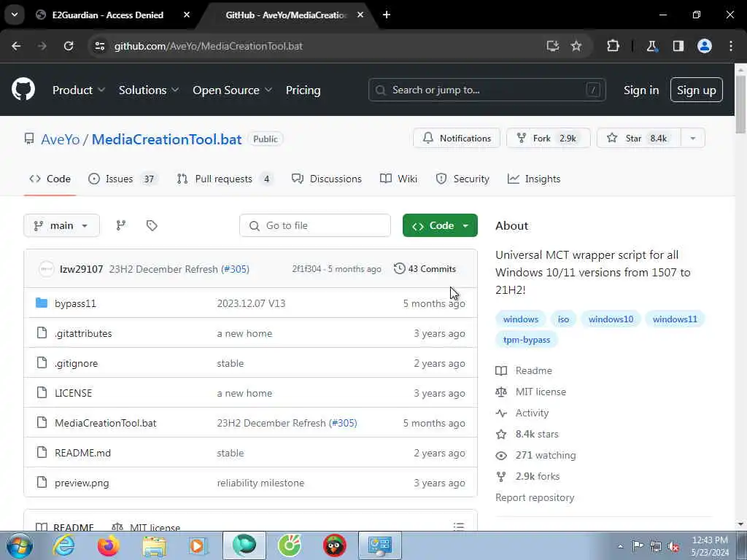747x560 pixels.
Task: Expand the Open Source menu
Action: [x=233, y=90]
